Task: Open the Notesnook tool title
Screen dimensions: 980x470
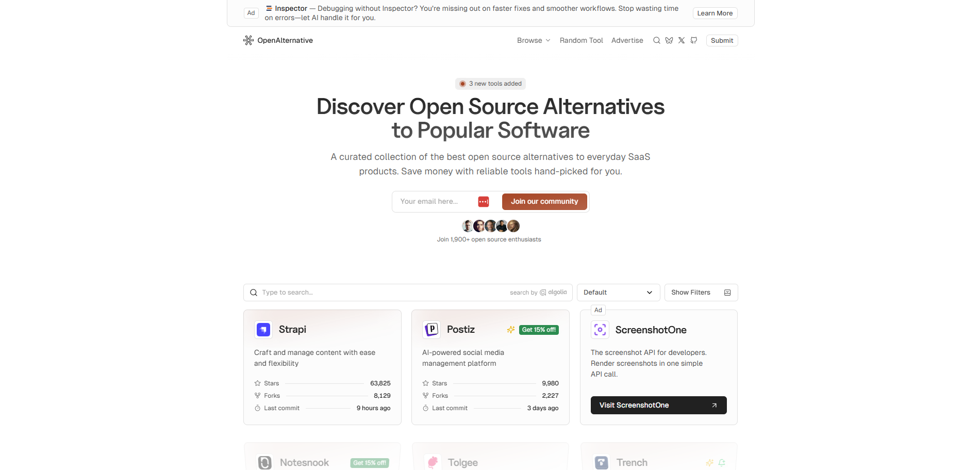Action: [304, 462]
